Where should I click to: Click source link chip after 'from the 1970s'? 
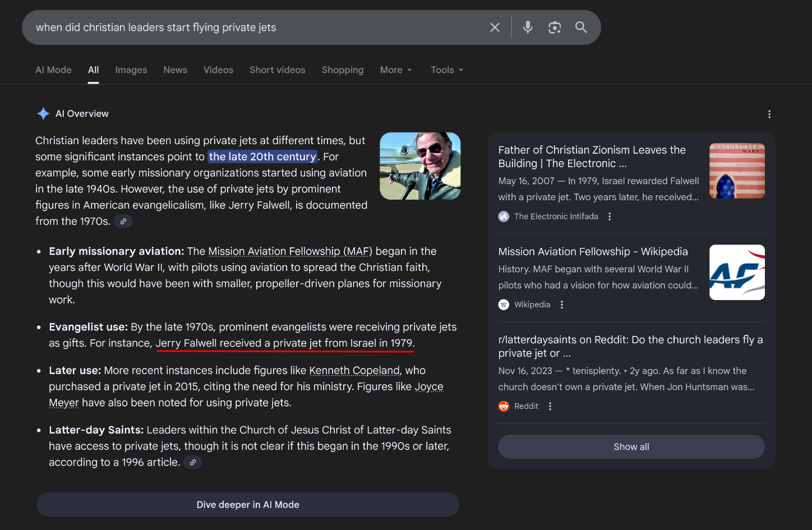pos(123,222)
